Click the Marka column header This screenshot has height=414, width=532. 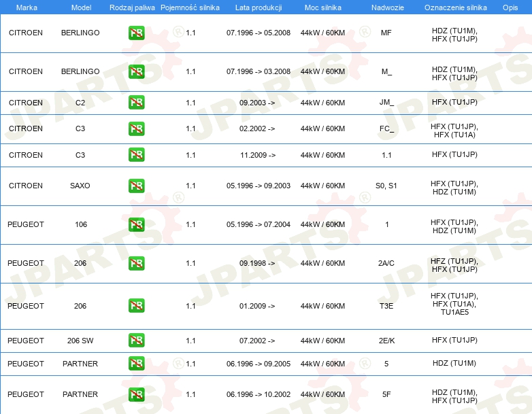tap(26, 7)
